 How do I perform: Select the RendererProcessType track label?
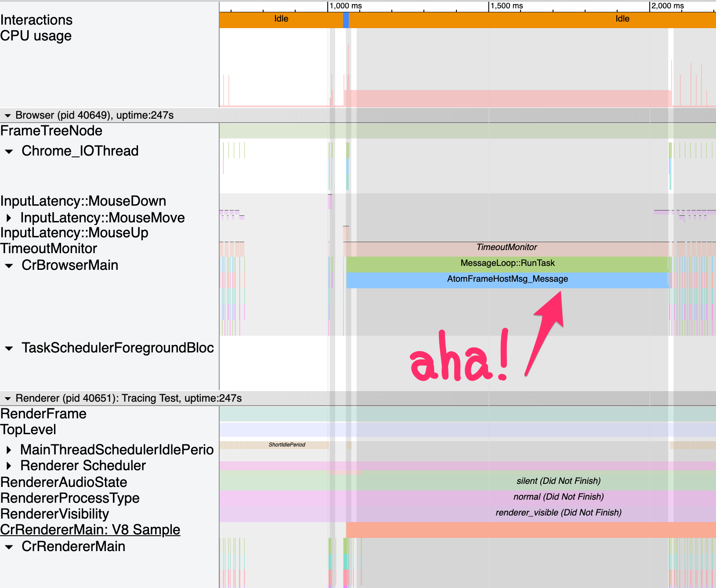coord(70,498)
